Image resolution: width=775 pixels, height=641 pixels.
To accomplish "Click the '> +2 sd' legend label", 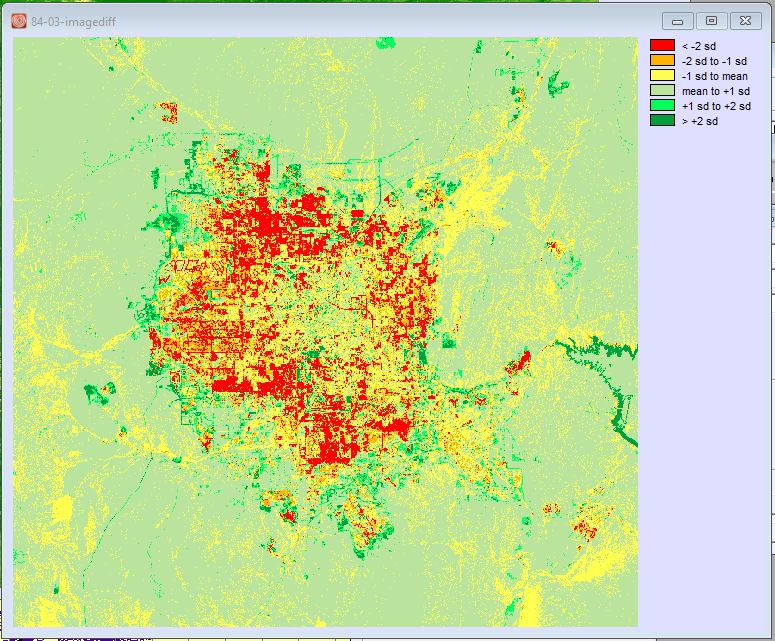I will pos(700,121).
